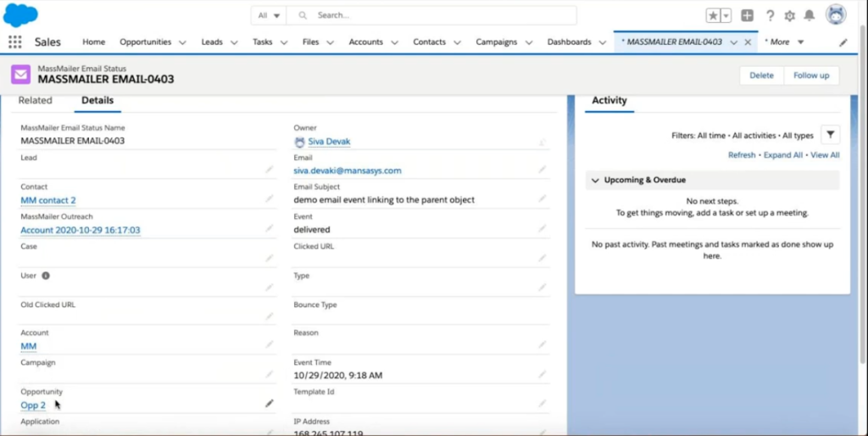The image size is (868, 436).
Task: Edit the Lead field pencil icon
Action: click(269, 170)
